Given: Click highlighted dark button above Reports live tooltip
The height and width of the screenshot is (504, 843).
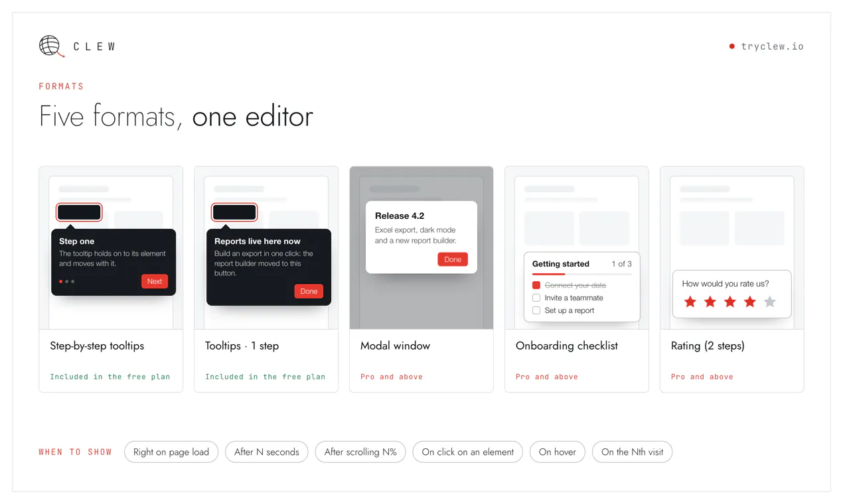Looking at the screenshot, I should [x=234, y=212].
